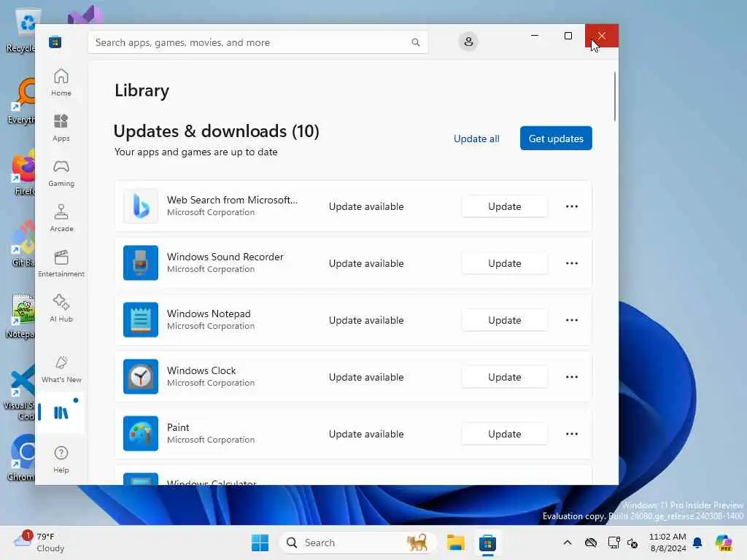Click the taskbar Search box
Viewport: 747px width, 560px height.
point(357,542)
